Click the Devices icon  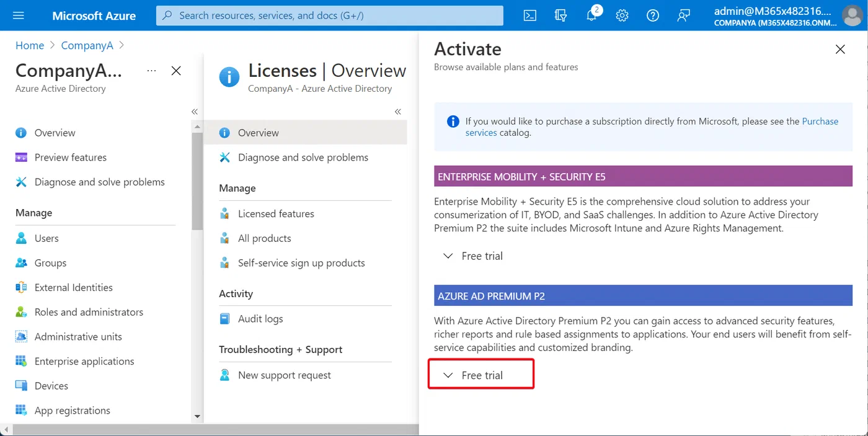point(21,386)
